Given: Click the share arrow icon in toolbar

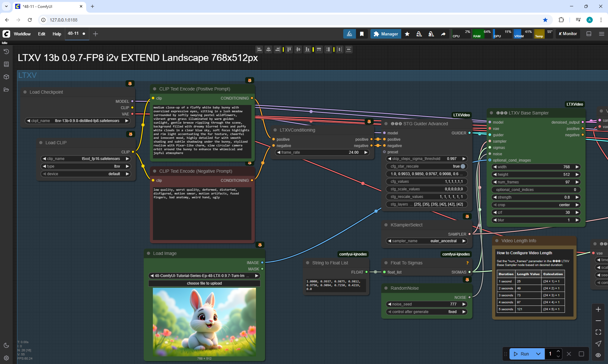Looking at the screenshot, I should coord(443,34).
